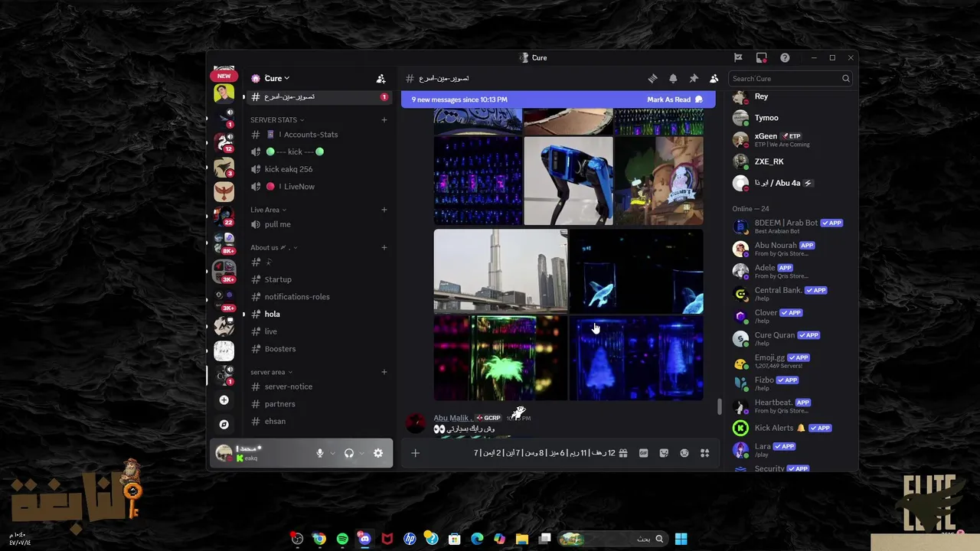Open File Explorer from the taskbar
The image size is (980, 551).
pyautogui.click(x=522, y=539)
